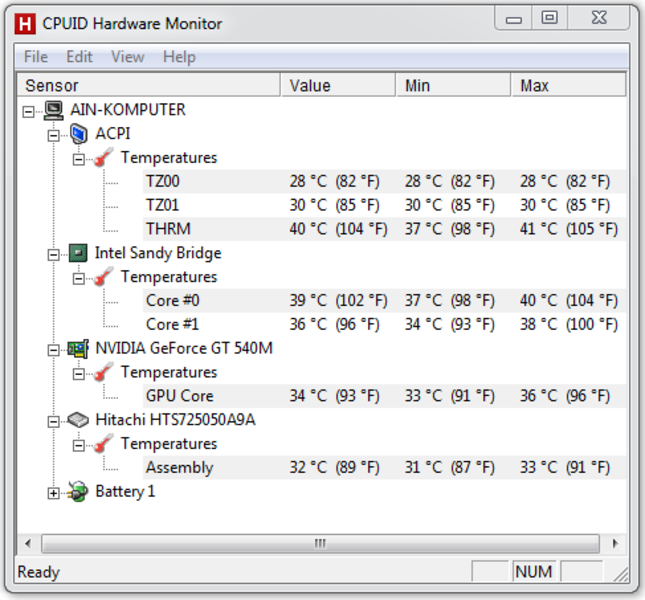Click the Hitachi hard drive icon

(x=79, y=420)
